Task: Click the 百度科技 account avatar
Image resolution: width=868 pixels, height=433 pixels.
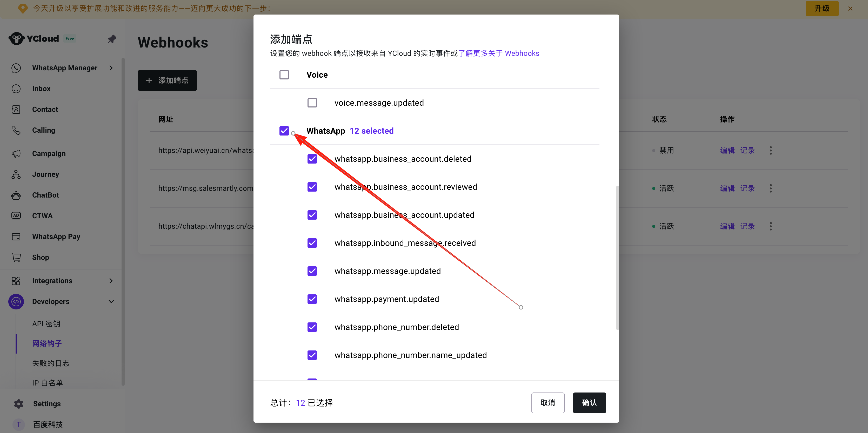Action: [19, 424]
